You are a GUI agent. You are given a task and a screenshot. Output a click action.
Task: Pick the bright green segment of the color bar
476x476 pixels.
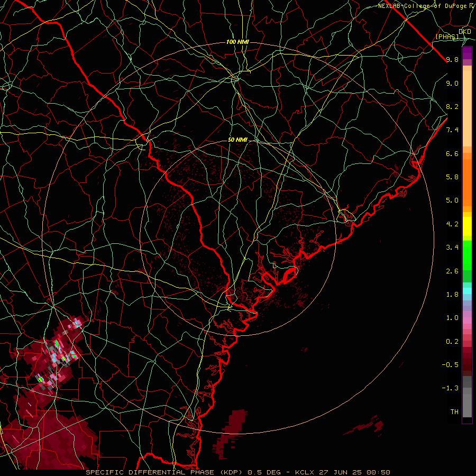pos(467,255)
